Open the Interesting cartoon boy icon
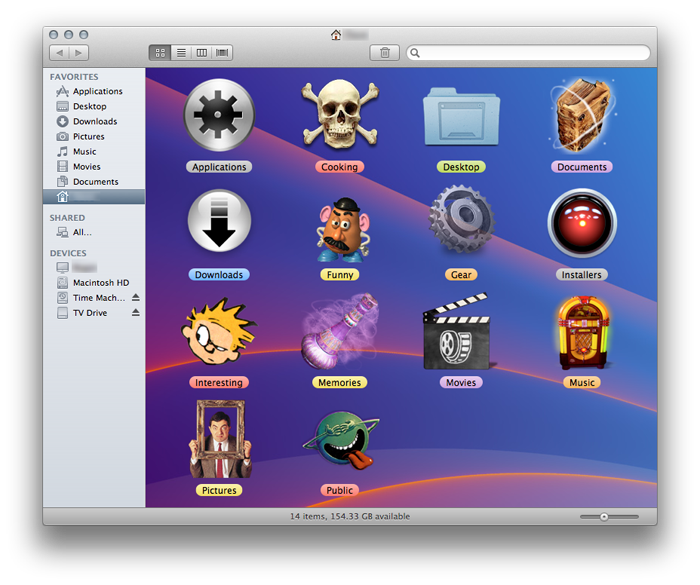This screenshot has height=585, width=700. [218, 332]
